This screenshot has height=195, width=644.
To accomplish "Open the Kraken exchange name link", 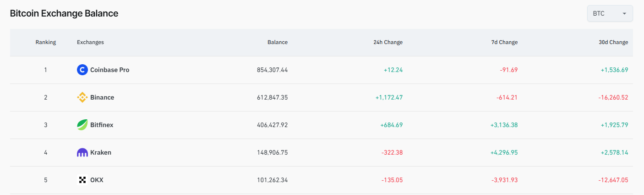I will click(x=101, y=152).
